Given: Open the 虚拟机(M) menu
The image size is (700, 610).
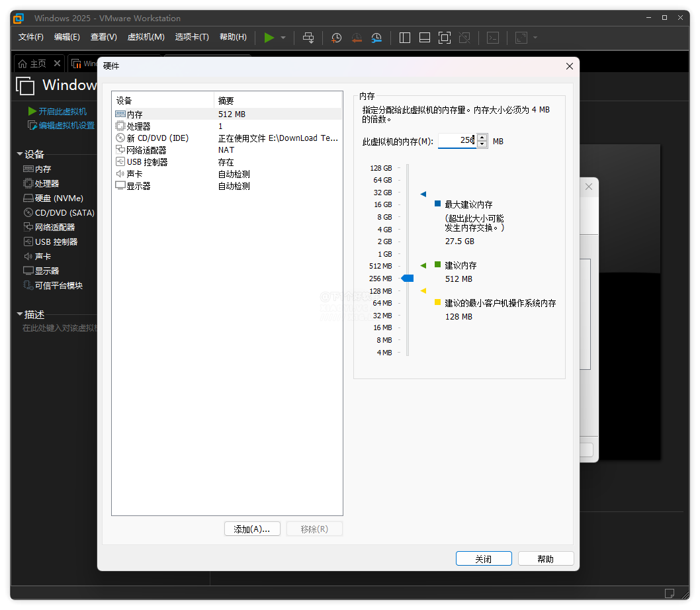Looking at the screenshot, I should [x=146, y=37].
